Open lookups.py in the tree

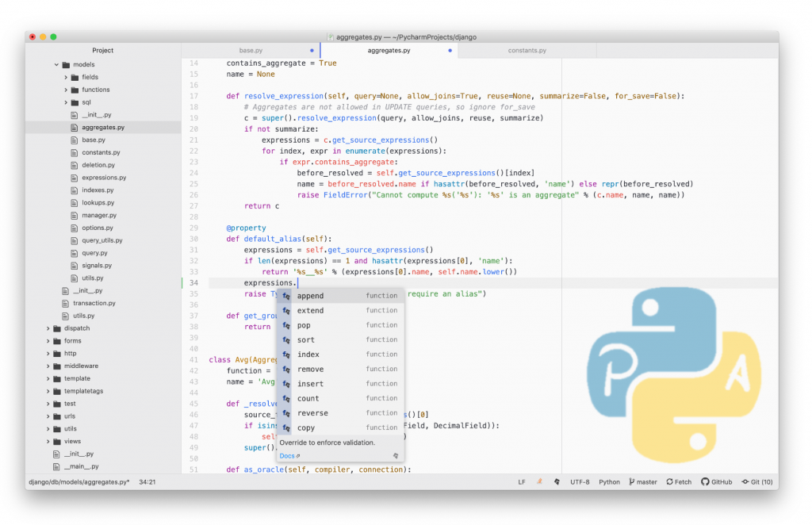[98, 203]
